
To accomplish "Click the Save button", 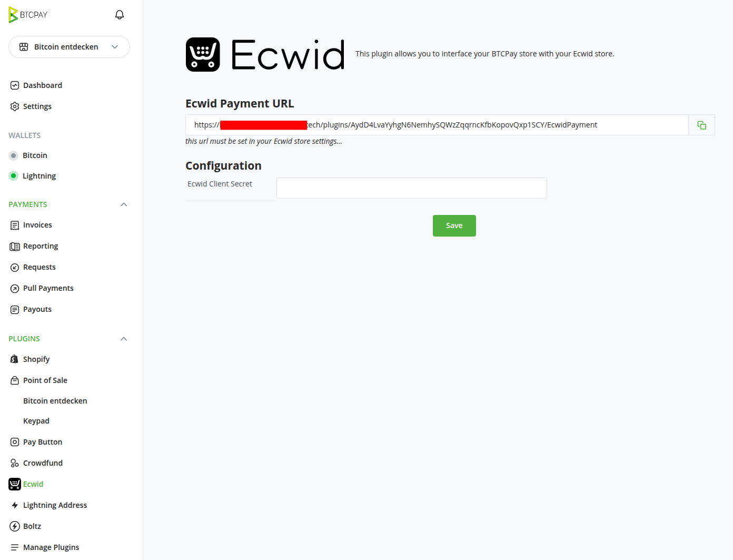I will pyautogui.click(x=454, y=225).
